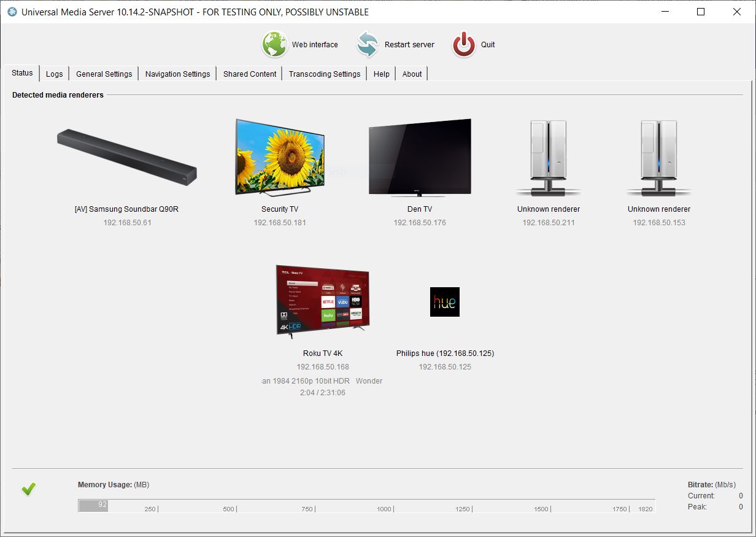Image resolution: width=756 pixels, height=537 pixels.
Task: Click the '92' memory value
Action: 102,504
